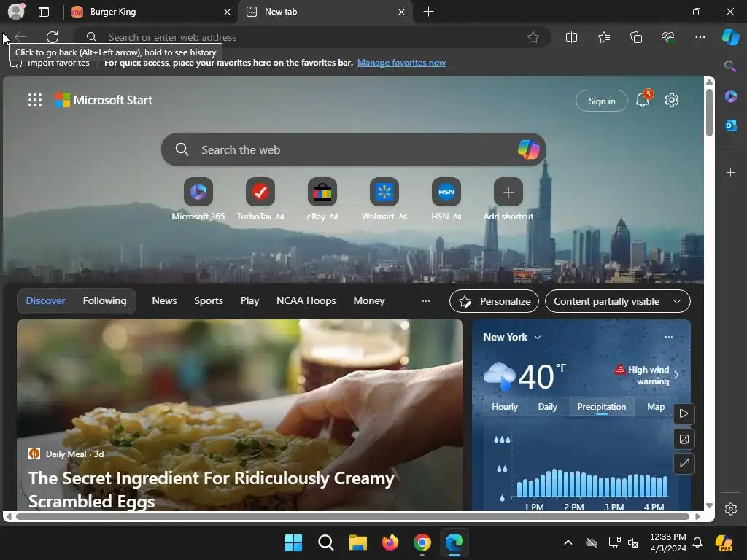This screenshot has width=747, height=560.
Task: Click Sign in button
Action: pyautogui.click(x=602, y=101)
